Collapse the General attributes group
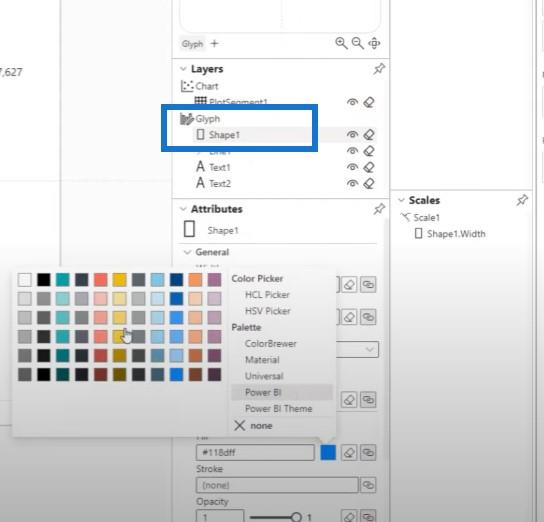The height and width of the screenshot is (522, 544). click(x=187, y=252)
